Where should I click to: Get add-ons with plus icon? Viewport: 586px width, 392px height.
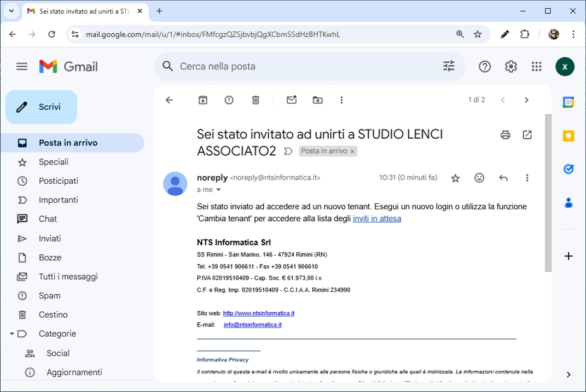(x=568, y=256)
